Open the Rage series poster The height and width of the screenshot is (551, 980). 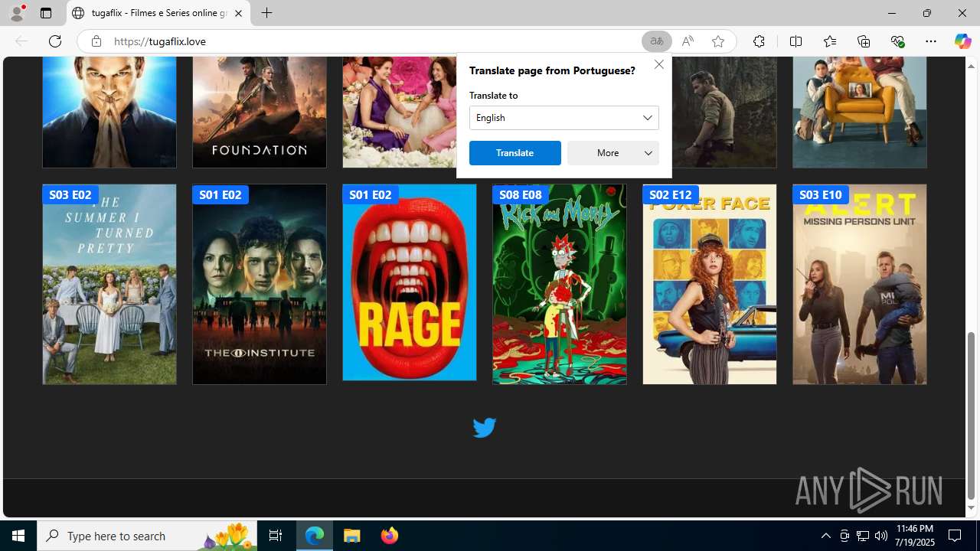[410, 282]
